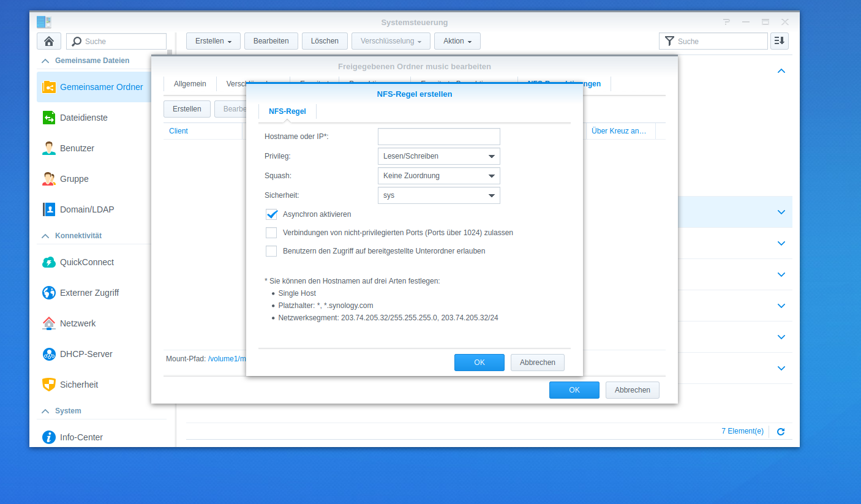Select the Gruppe sidebar icon
861x504 pixels.
(49, 179)
